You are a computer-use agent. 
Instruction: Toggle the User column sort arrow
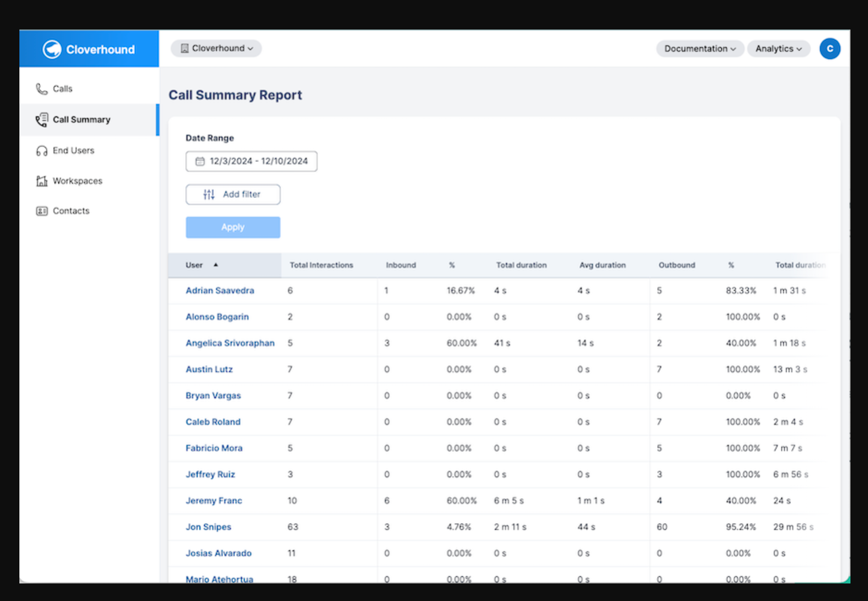click(x=216, y=265)
